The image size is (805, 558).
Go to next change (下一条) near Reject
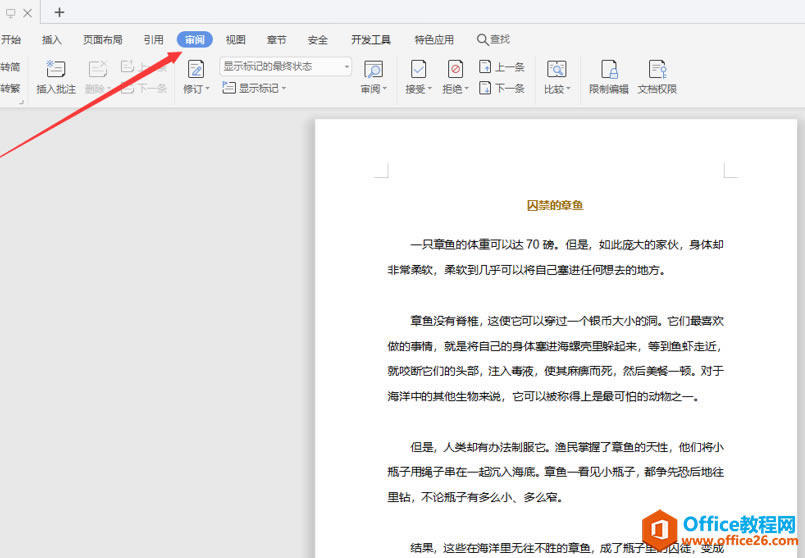(x=502, y=88)
